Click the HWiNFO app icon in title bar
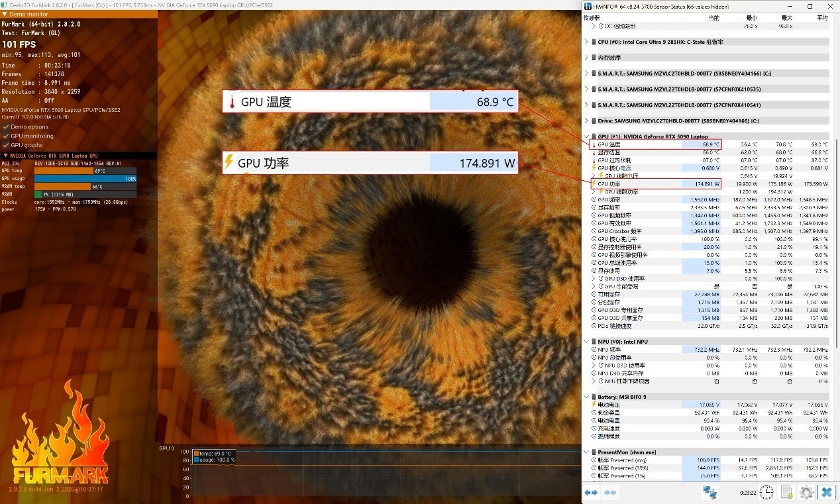 [x=588, y=6]
